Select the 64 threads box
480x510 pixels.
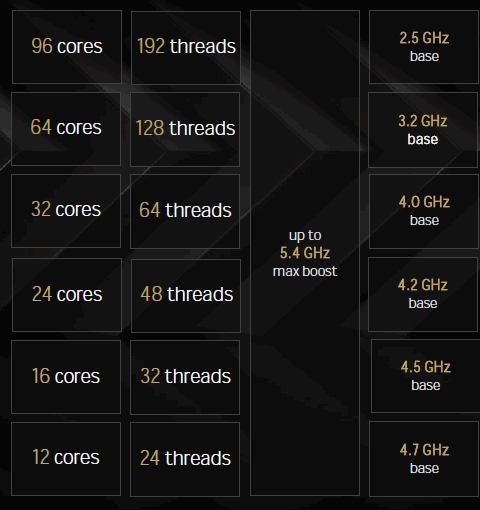[185, 211]
